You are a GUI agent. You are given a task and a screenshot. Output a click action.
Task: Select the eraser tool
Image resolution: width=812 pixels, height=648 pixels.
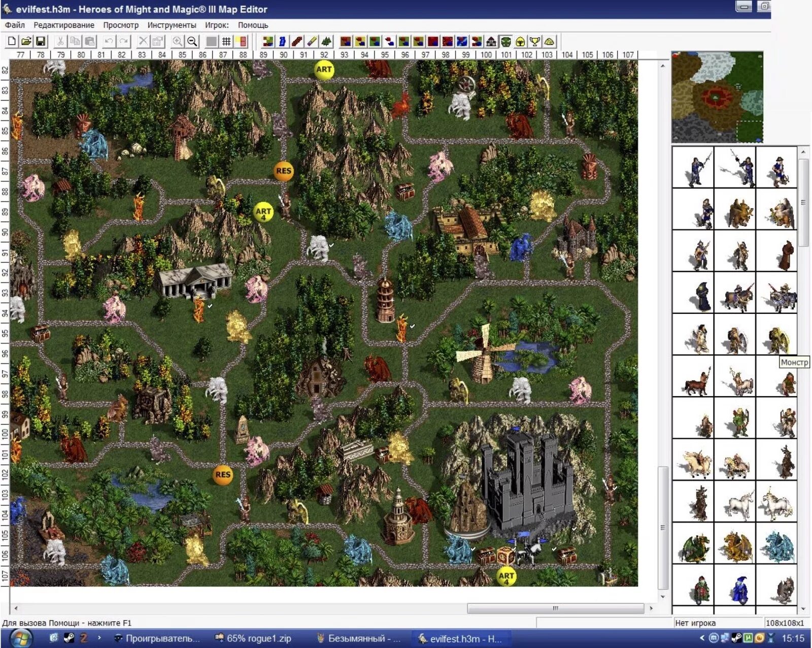(x=312, y=42)
